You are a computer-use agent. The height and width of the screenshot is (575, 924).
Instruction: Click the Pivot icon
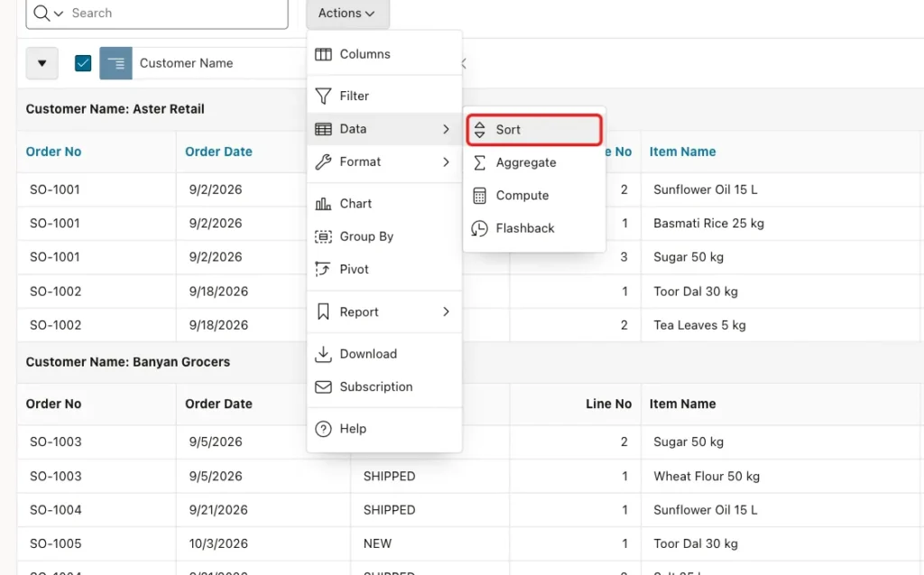pos(323,270)
